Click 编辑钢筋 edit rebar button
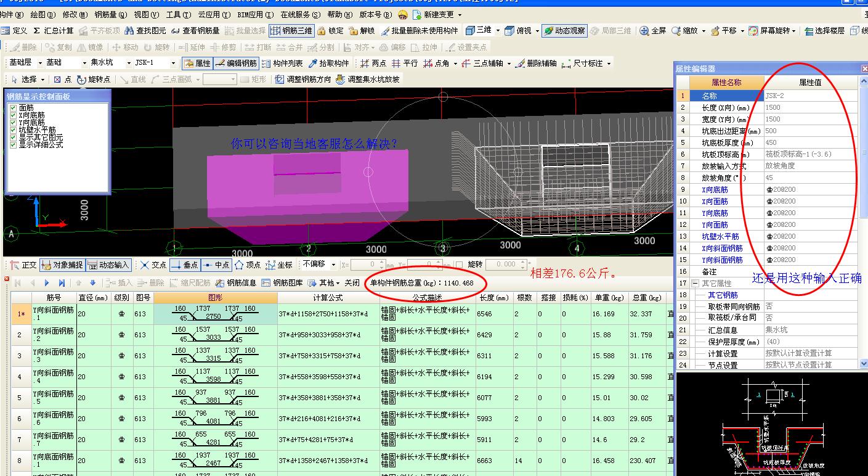 pos(236,63)
